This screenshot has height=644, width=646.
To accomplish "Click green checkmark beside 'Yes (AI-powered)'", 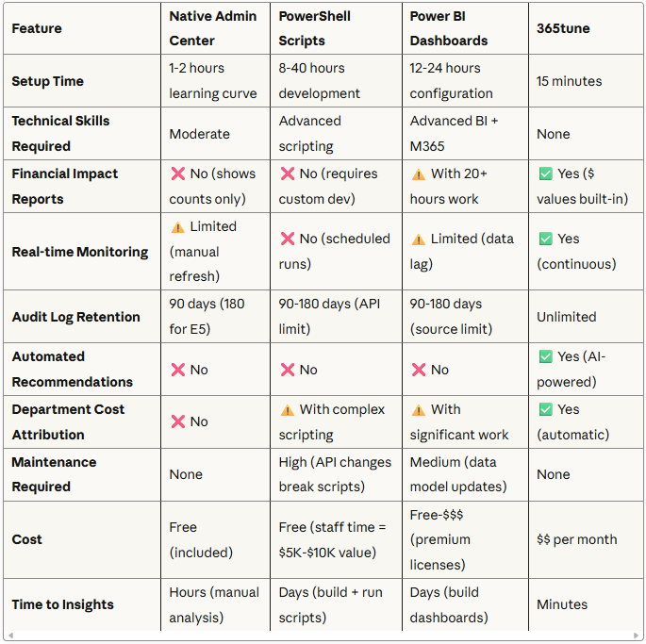I will click(x=545, y=357).
